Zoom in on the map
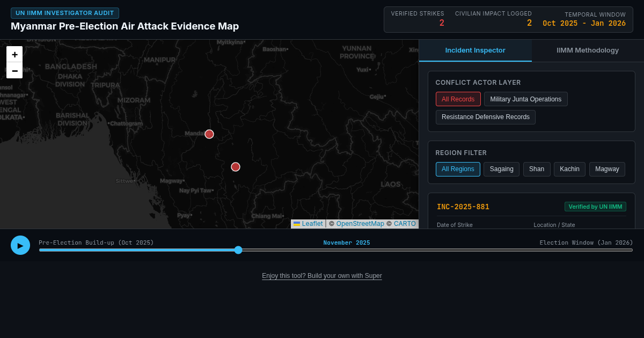The height and width of the screenshot is (338, 644). tap(14, 54)
